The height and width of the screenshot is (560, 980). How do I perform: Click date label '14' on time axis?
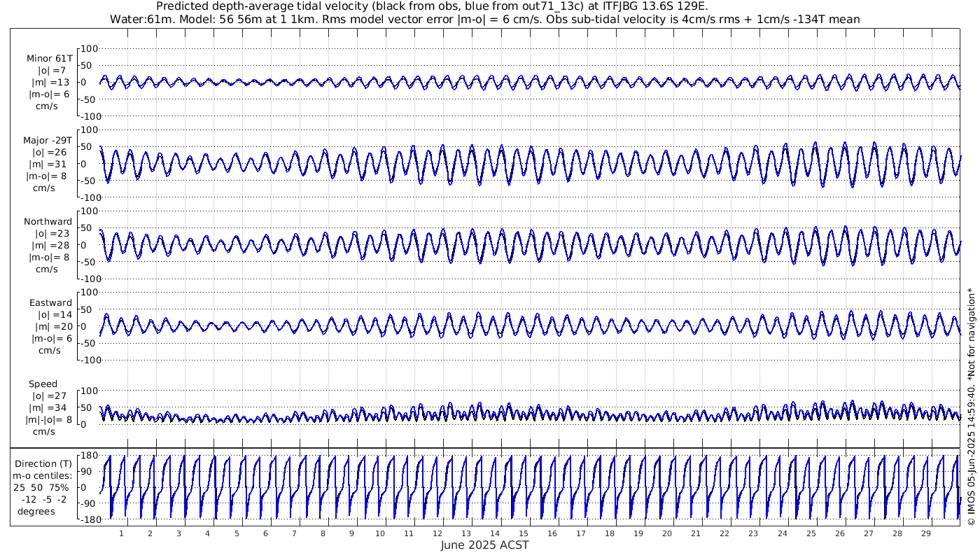click(495, 533)
